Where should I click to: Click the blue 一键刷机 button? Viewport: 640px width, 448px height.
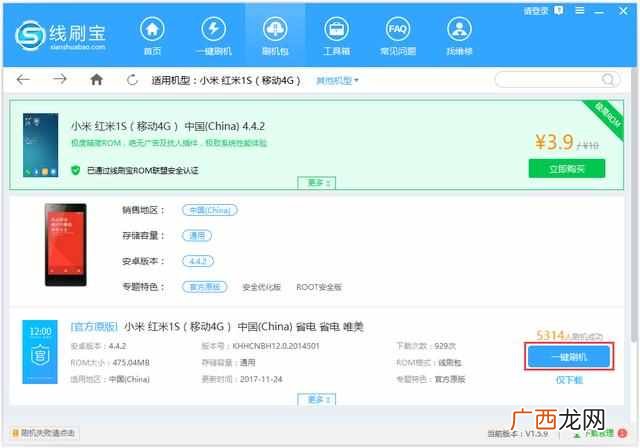[x=569, y=357]
